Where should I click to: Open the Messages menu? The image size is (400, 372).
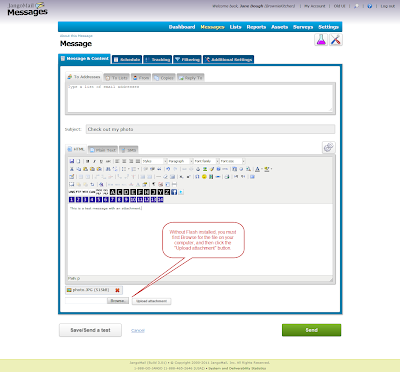(212, 27)
